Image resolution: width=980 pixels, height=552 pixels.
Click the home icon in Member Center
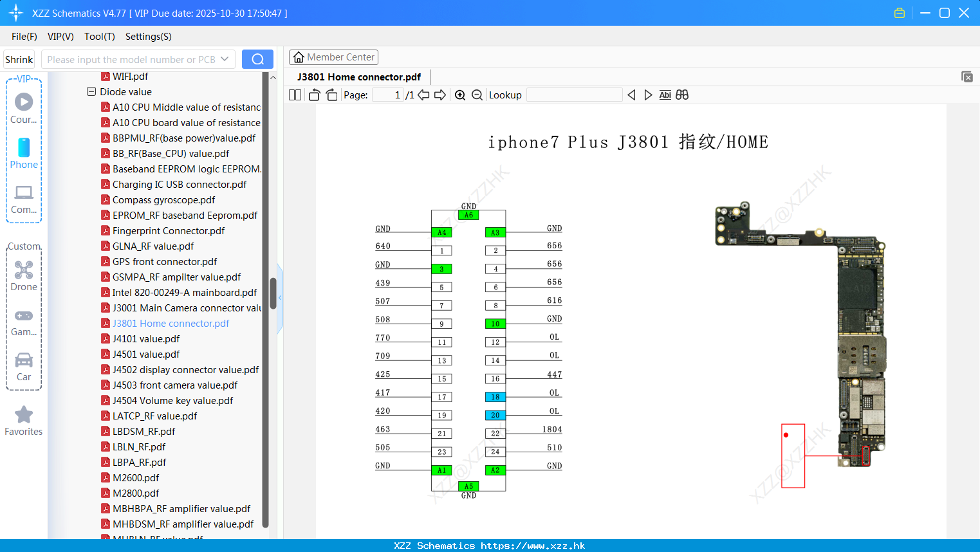pyautogui.click(x=299, y=57)
